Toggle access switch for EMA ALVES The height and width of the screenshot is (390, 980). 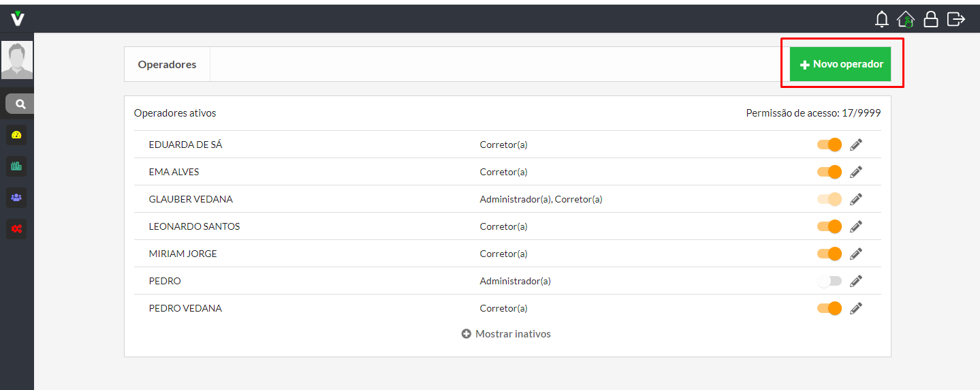[x=829, y=172]
